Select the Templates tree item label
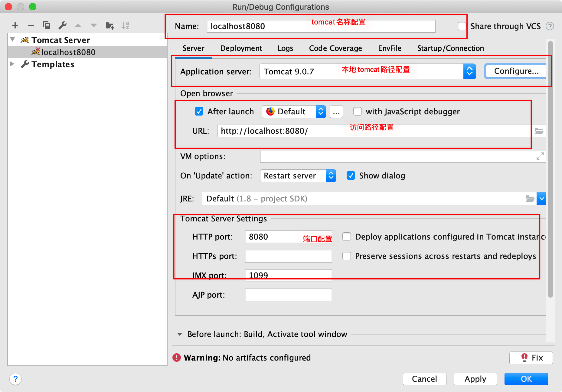 pos(53,64)
